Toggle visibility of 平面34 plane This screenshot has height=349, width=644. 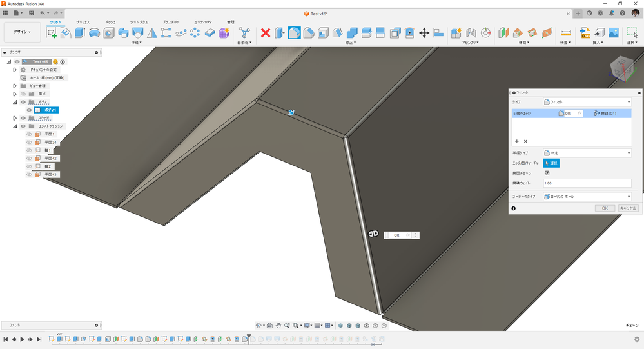pos(29,142)
